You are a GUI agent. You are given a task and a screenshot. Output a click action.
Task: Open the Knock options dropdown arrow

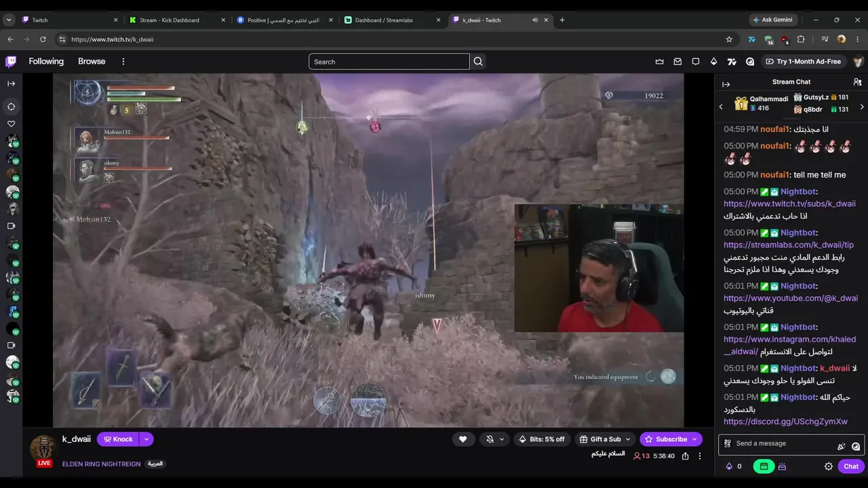(x=146, y=439)
